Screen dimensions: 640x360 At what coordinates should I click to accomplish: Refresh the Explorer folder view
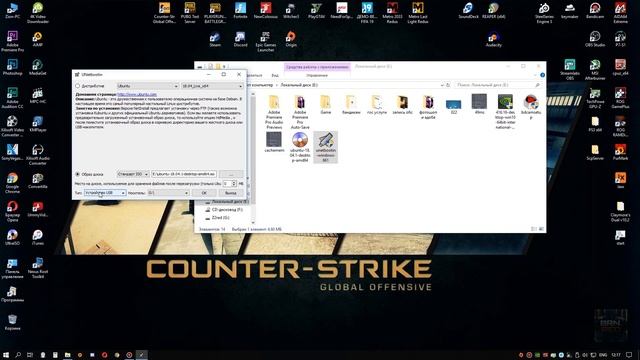tap(448, 85)
